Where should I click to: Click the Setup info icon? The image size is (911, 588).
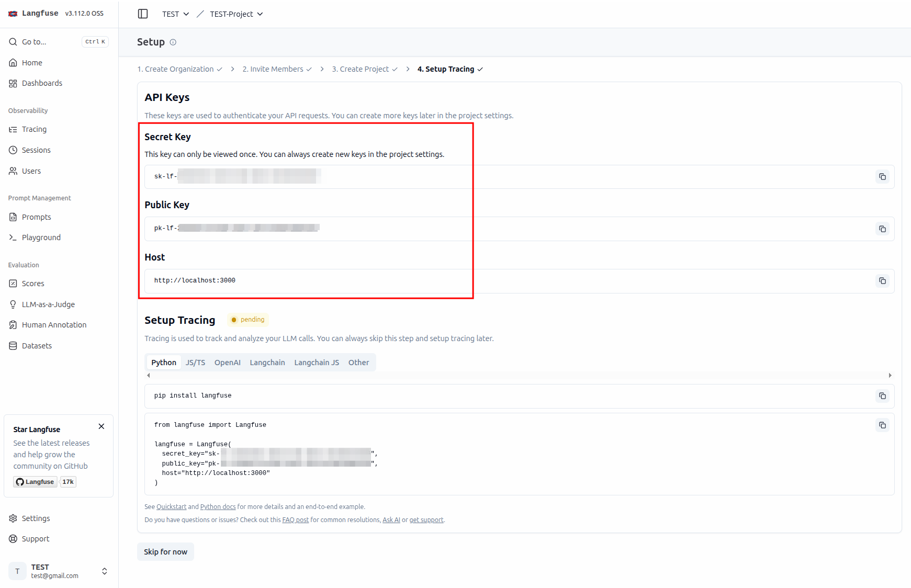pos(173,42)
